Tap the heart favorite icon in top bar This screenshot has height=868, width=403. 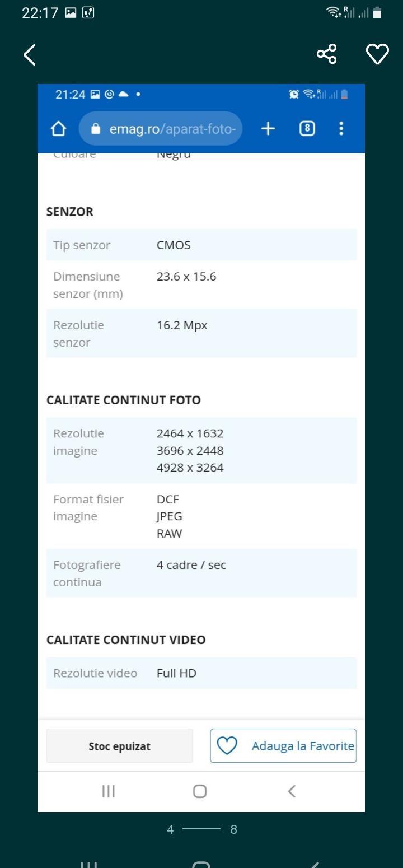(x=377, y=54)
